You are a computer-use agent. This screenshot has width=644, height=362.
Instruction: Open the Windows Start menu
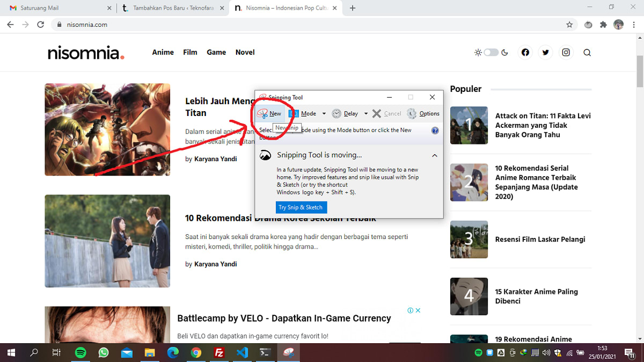click(x=11, y=353)
